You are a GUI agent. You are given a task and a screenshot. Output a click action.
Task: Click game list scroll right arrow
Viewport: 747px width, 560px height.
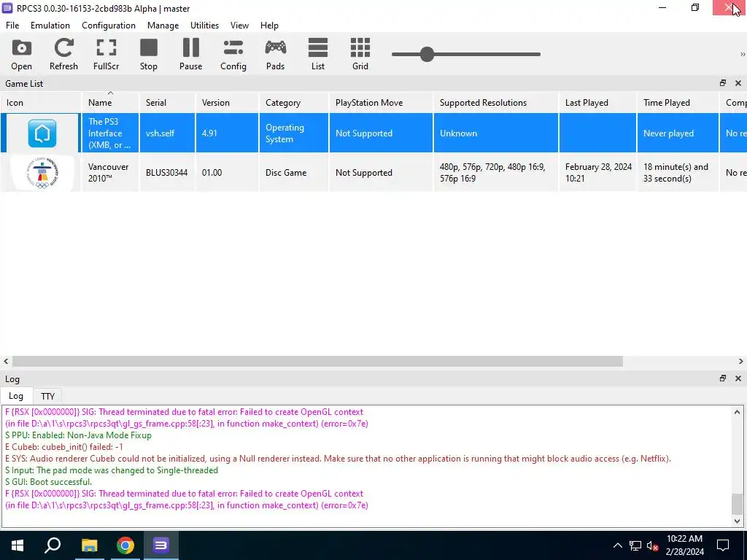click(x=741, y=362)
